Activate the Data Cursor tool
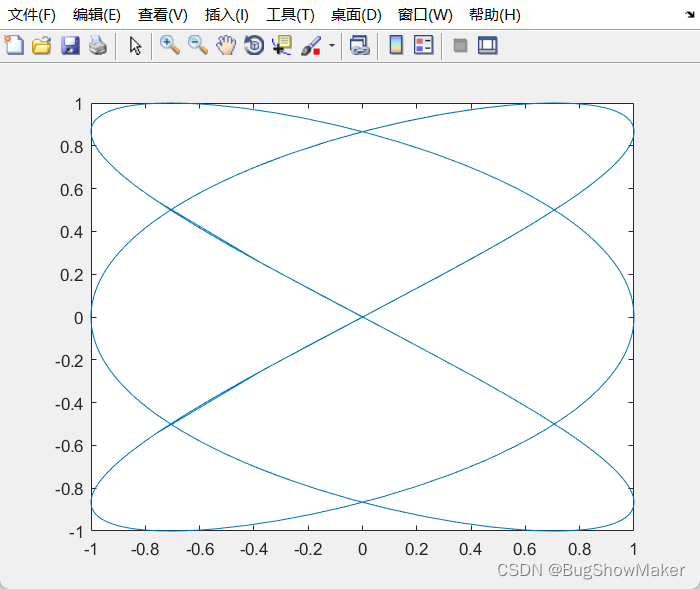700x589 pixels. (282, 45)
